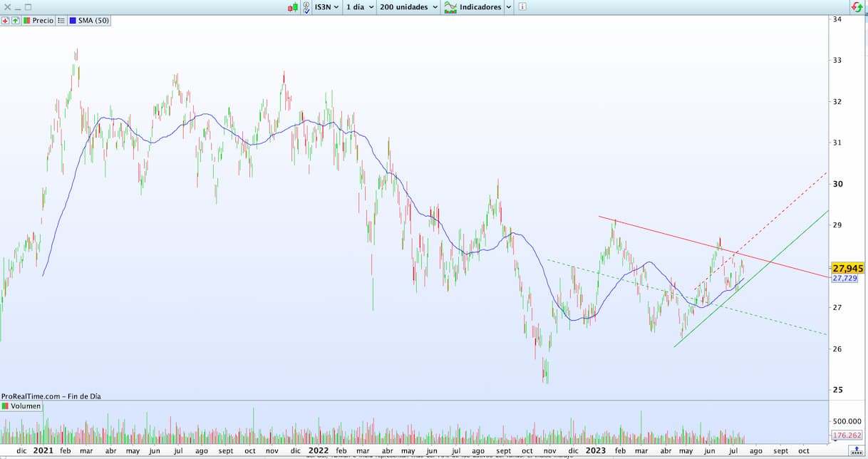This screenshot has height=459, width=868.
Task: Click the red down arrow icon
Action: [x=6, y=21]
